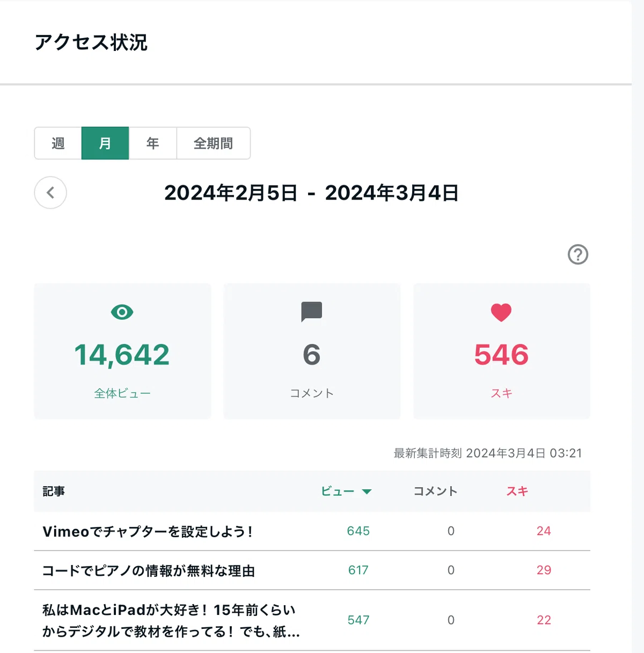
Task: Toggle sort arrow next to ビュー
Action: pyautogui.click(x=367, y=491)
